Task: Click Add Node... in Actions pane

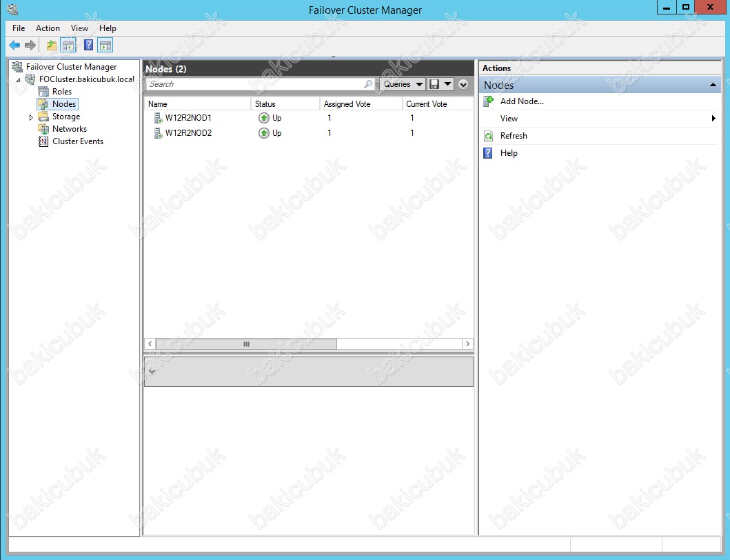Action: (522, 101)
